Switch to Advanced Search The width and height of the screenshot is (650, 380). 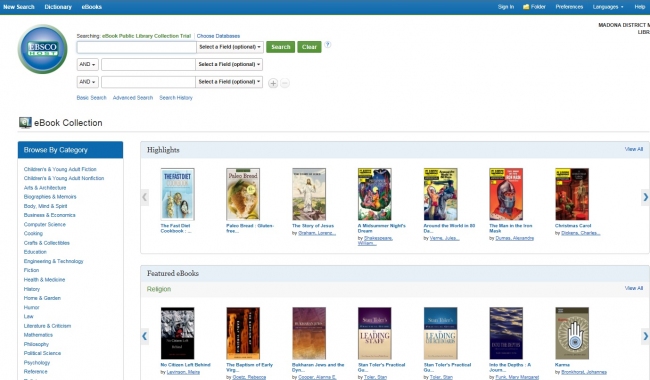point(133,98)
